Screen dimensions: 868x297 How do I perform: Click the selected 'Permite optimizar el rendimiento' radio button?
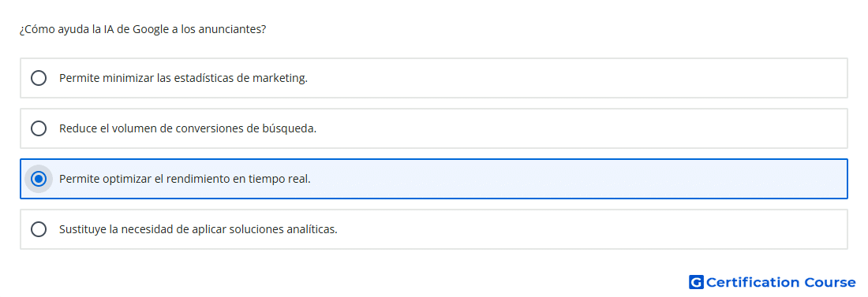[39, 179]
